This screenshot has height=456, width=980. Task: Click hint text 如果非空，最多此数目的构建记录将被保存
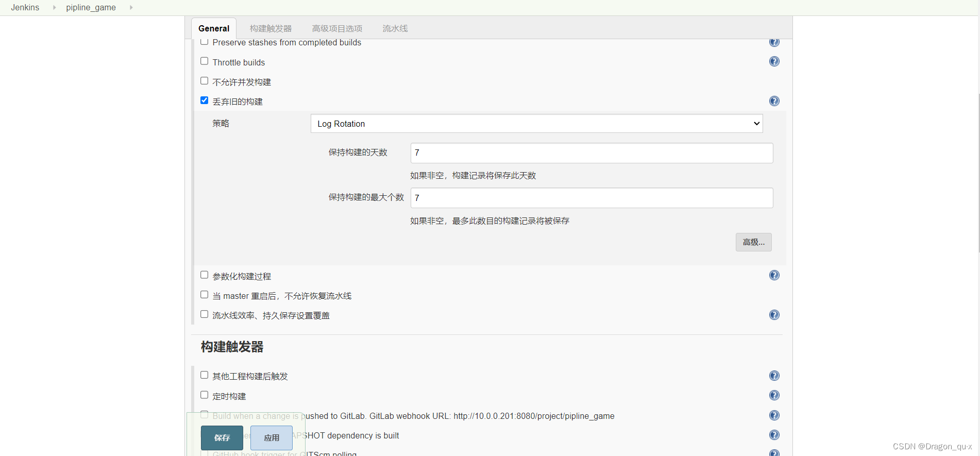[489, 221]
